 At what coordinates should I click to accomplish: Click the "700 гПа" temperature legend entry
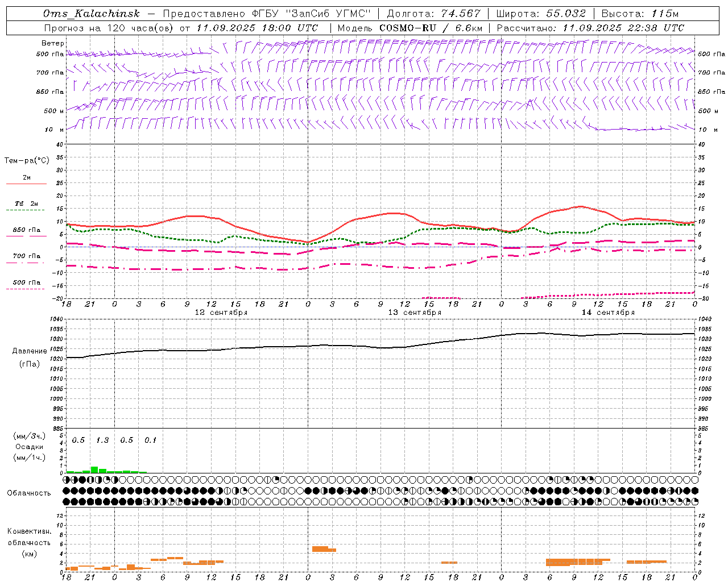(27, 256)
